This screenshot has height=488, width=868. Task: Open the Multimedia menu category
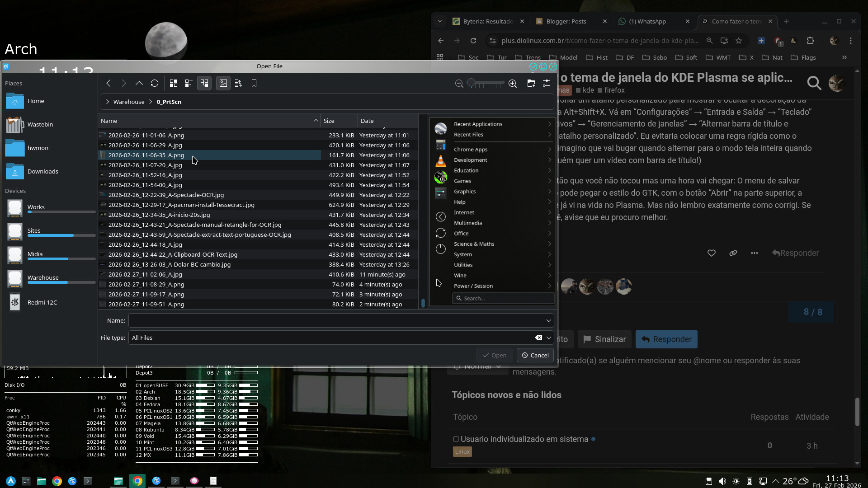(x=468, y=223)
